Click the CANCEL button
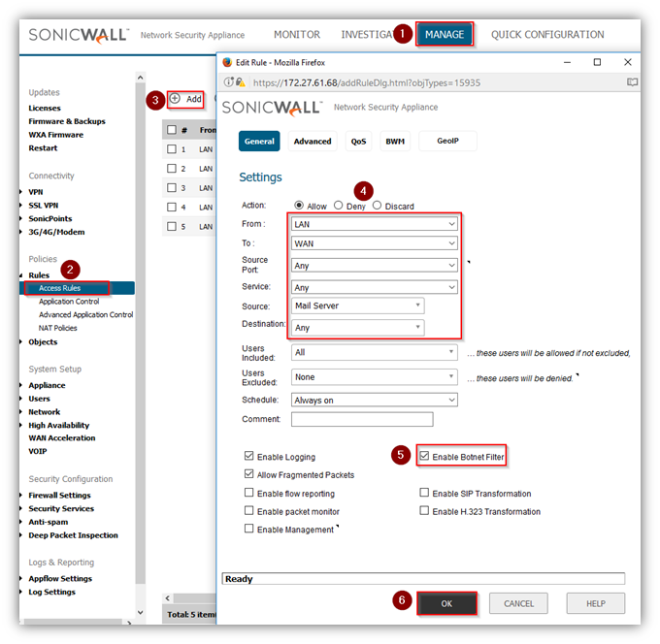 tap(518, 603)
